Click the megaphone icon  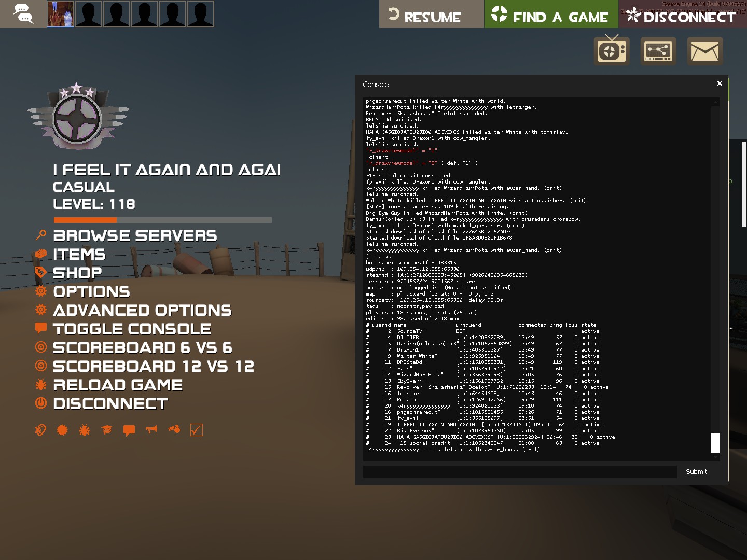coord(151,429)
